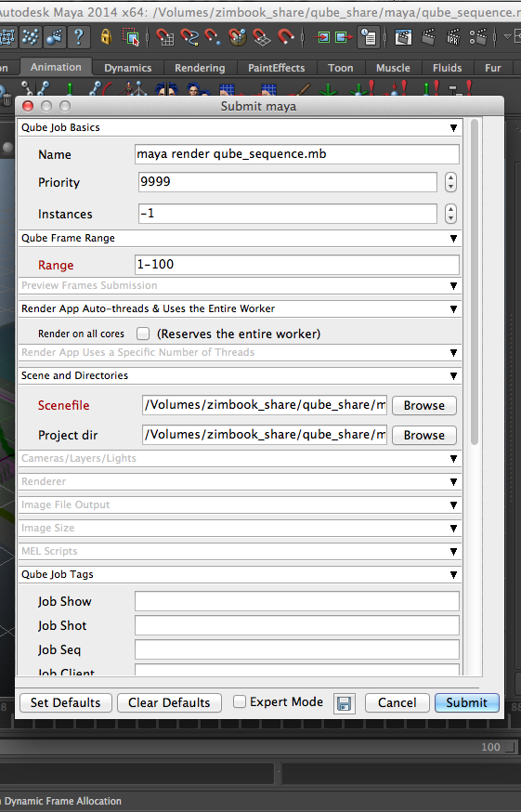Click the lock selection padlock icon
The width and height of the screenshot is (521, 812).
(x=106, y=37)
